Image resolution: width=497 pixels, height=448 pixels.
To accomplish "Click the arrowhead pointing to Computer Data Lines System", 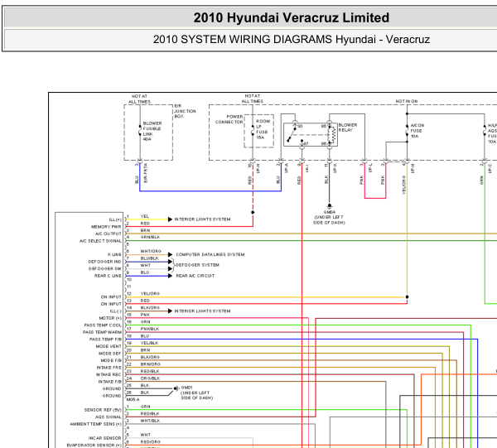I will (x=170, y=255).
